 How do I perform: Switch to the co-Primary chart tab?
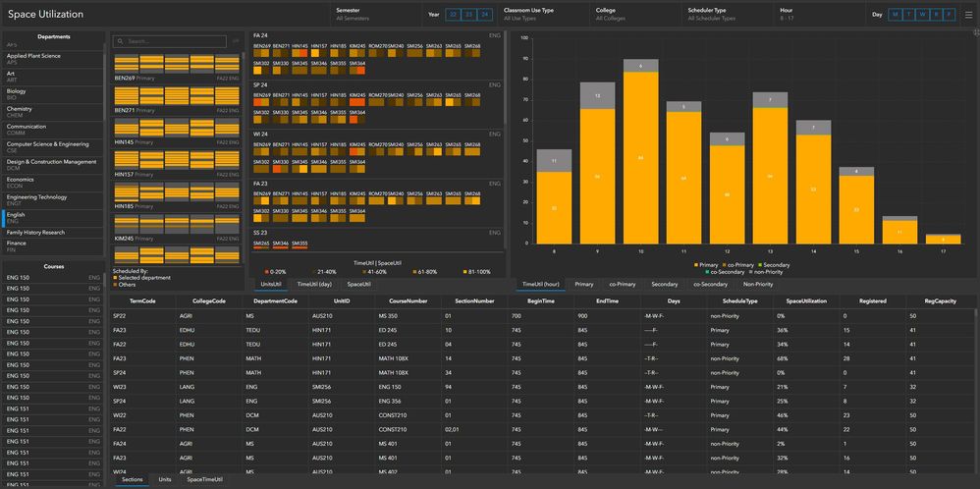click(622, 284)
